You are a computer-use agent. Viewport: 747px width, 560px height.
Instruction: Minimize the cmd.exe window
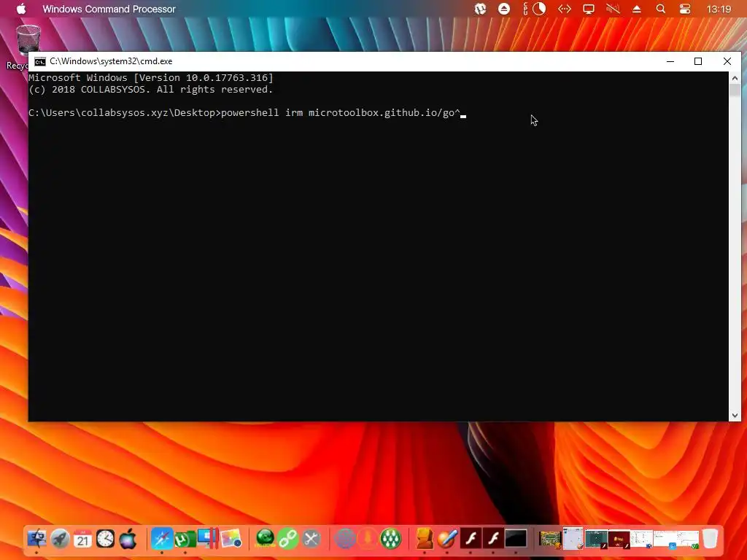(670, 61)
